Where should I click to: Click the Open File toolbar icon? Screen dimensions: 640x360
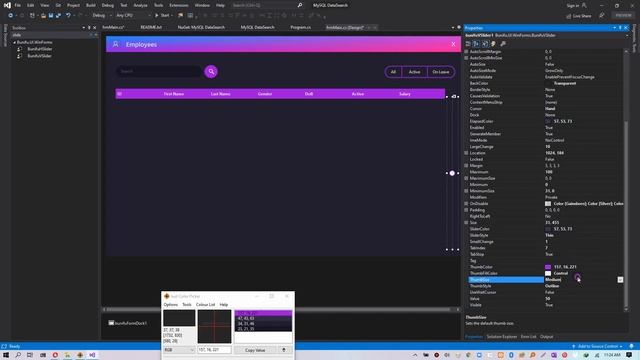43,16
